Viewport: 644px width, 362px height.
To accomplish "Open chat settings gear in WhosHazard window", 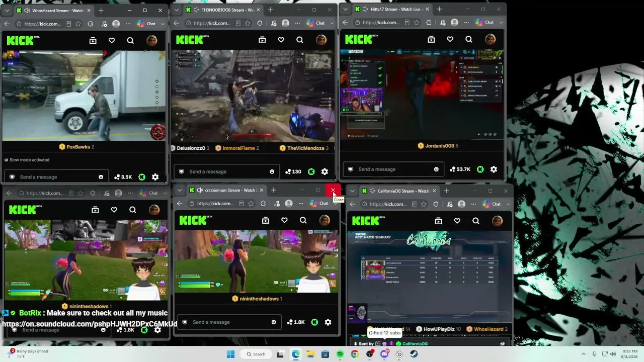I will coord(155,177).
